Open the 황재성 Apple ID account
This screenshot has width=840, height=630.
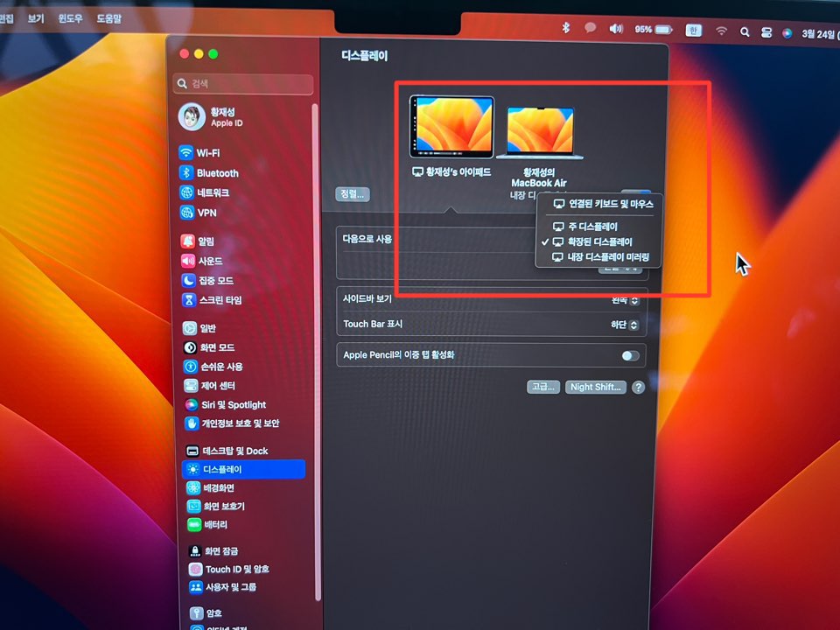click(x=212, y=116)
